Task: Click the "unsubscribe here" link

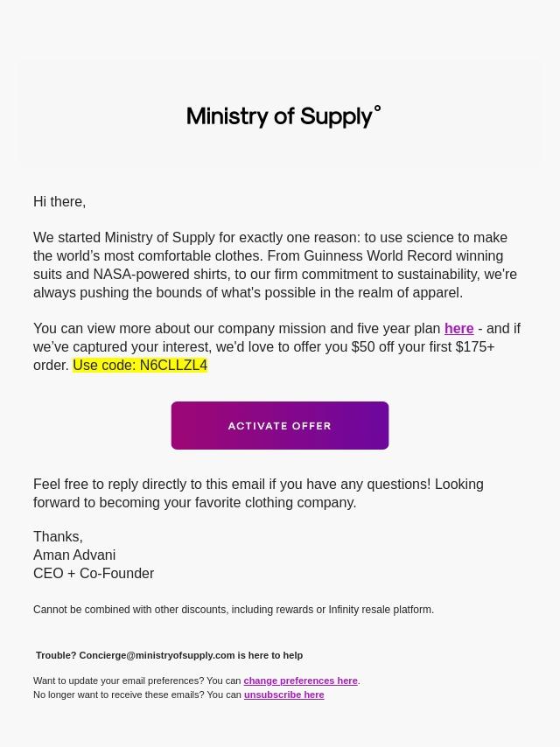Action: [283, 695]
